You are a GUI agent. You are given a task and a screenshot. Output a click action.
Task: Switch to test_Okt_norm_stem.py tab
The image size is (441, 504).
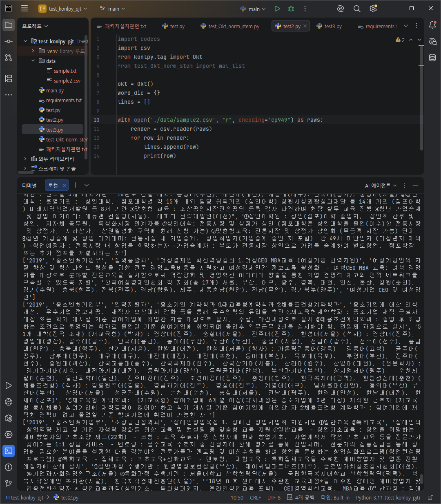coord(230,26)
